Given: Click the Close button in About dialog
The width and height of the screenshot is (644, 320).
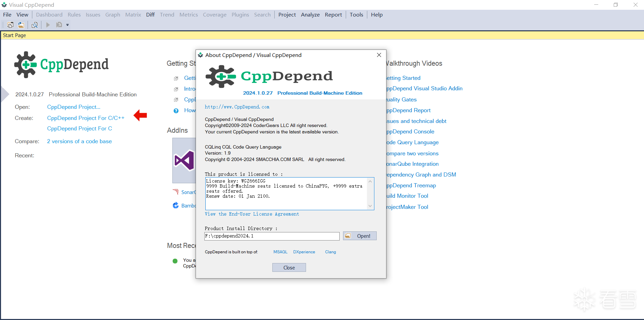Looking at the screenshot, I should (x=289, y=267).
